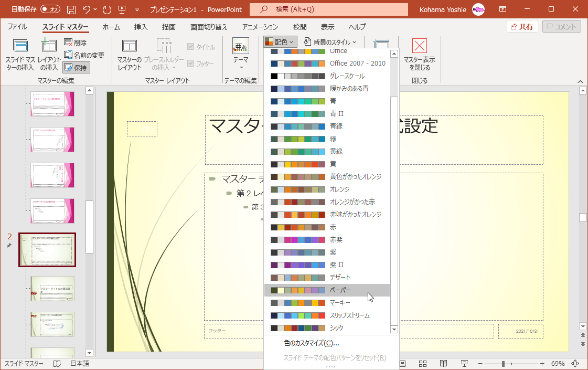This screenshot has height=370, width=588.
Task: Close master view with マスター表示を閉じる
Action: click(x=419, y=55)
